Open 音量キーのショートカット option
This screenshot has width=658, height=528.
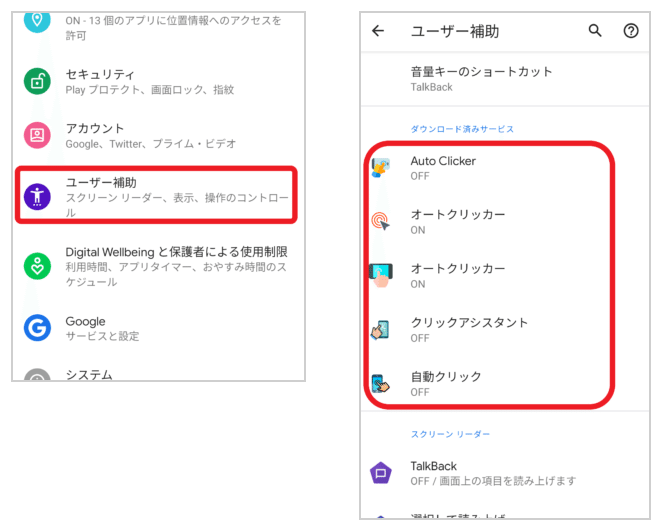tap(505, 79)
